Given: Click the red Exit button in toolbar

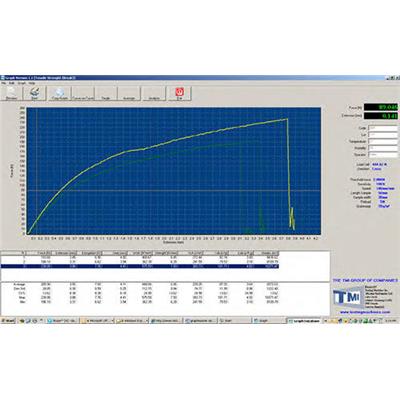Looking at the screenshot, I should pos(179,94).
